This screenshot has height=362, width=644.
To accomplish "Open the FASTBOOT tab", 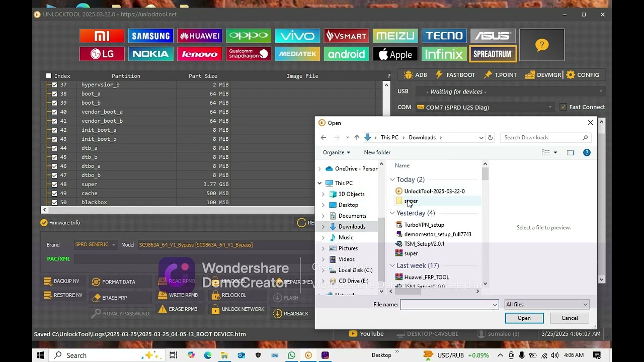I will click(455, 75).
